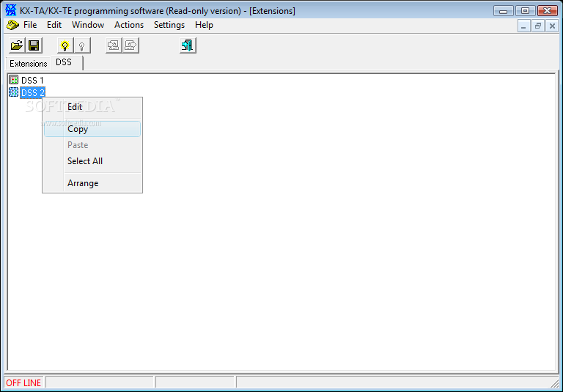
Task: Click the Open file folder toolbar icon
Action: 17,45
